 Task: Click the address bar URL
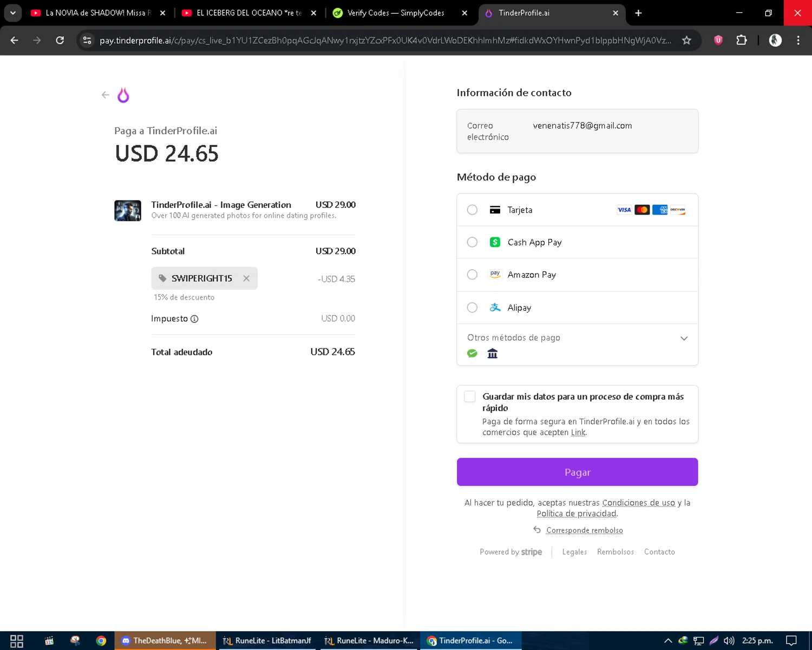[x=385, y=41]
